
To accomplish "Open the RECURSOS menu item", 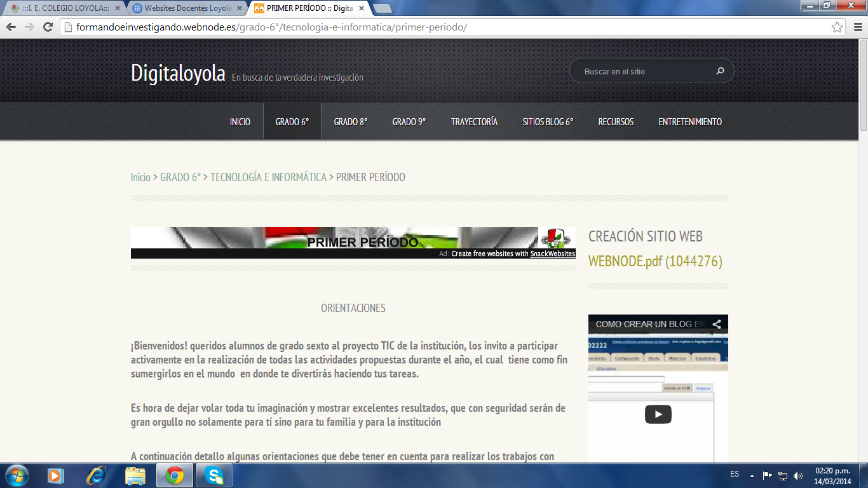I will (x=615, y=122).
